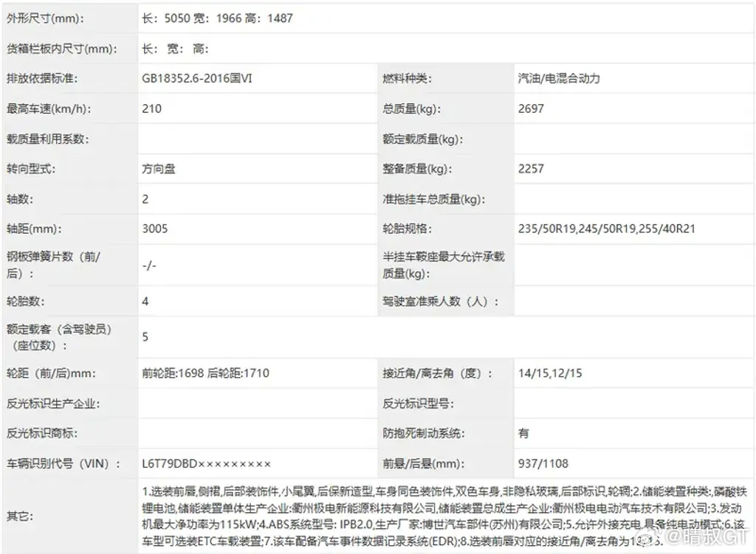The width and height of the screenshot is (756, 554).
Task: Click the 最高车速(km/h) label
Action: tap(49, 109)
